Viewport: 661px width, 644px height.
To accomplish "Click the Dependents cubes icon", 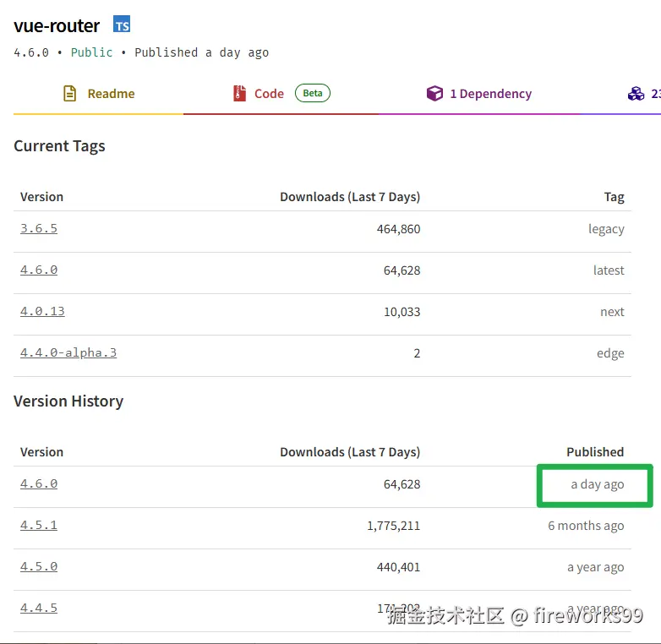I will [636, 93].
